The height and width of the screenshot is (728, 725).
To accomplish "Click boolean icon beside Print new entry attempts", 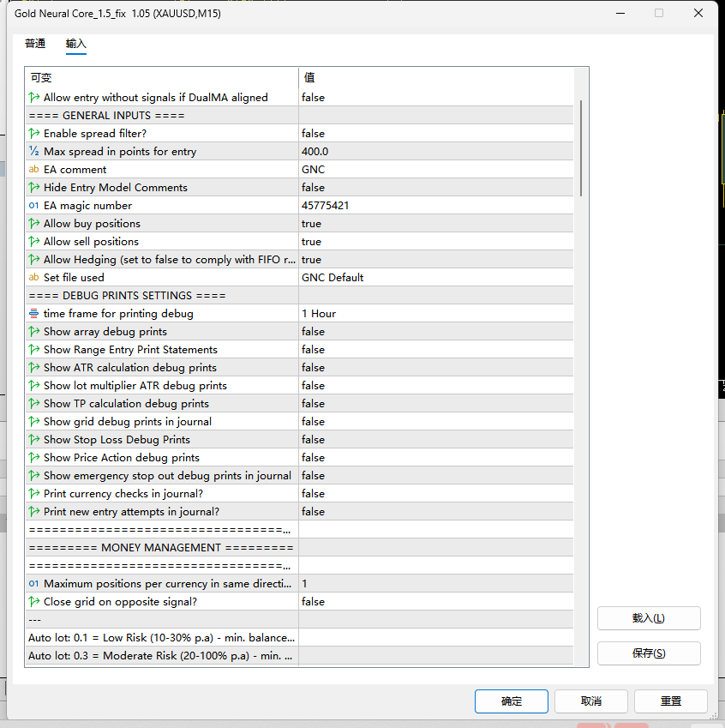I will point(34,512).
